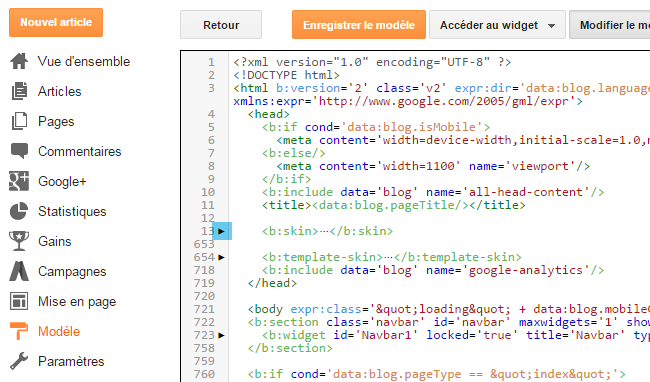Click the </b:section> closing tag
The image size is (650, 382).
pos(290,348)
